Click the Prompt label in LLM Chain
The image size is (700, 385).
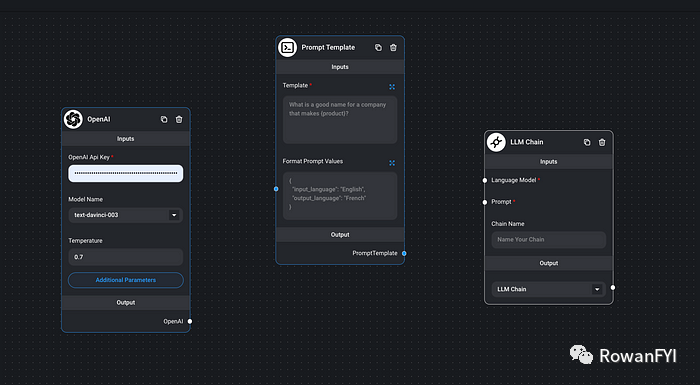(501, 202)
